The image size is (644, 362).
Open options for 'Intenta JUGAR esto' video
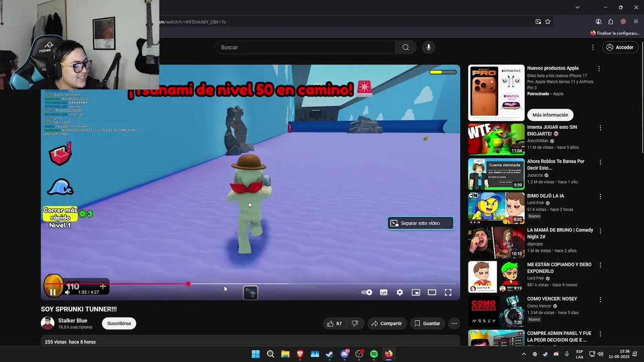(x=600, y=128)
